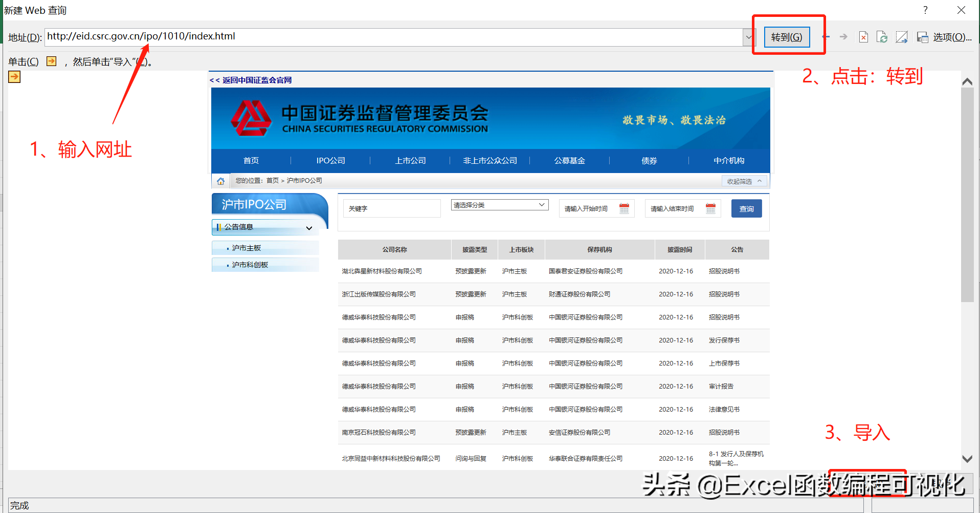The image size is (980, 513).
Task: Open the 中介机构 navigation tab
Action: click(x=729, y=160)
